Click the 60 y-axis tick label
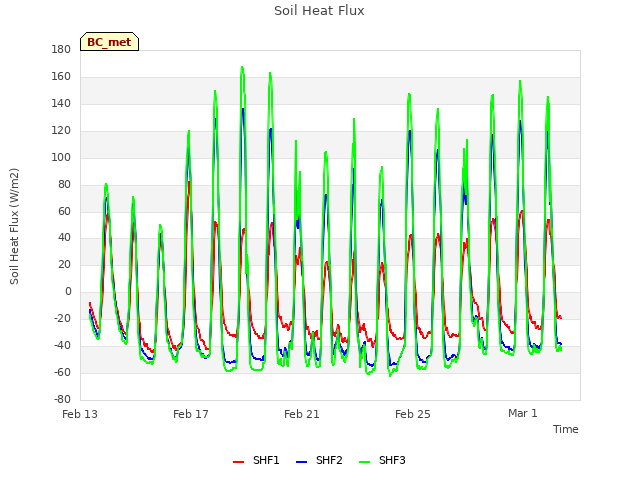Screen dimensions: 640x480 pos(64,211)
